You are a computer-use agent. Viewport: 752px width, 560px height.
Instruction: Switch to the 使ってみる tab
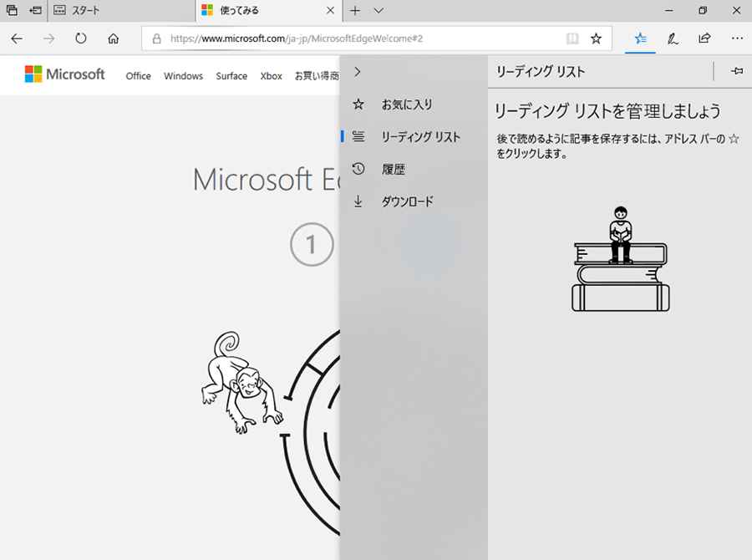(x=270, y=11)
